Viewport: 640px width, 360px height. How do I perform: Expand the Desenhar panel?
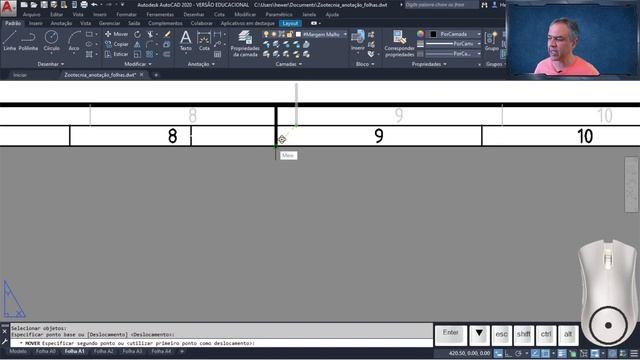coord(51,64)
